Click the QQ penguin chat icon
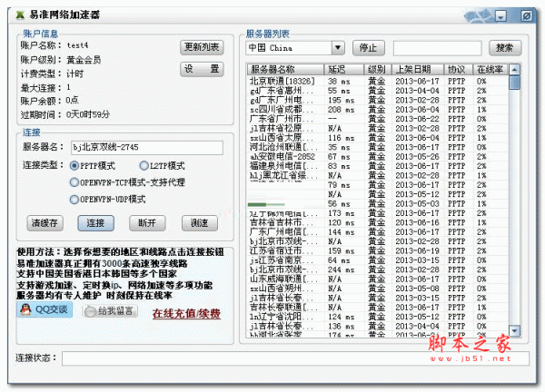545x392 pixels. coord(45,309)
